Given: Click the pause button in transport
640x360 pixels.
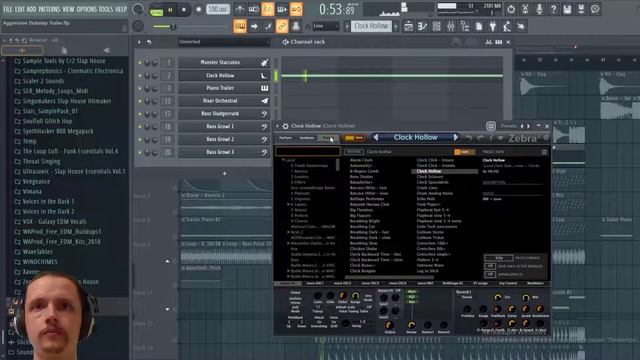Looking at the screenshot, I should (170, 9).
